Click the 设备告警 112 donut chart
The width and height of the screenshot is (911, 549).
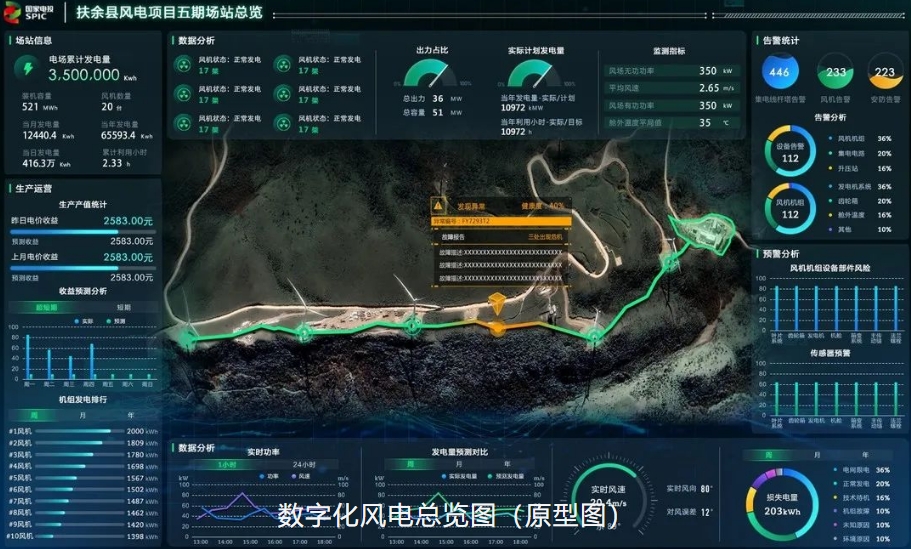tap(790, 152)
